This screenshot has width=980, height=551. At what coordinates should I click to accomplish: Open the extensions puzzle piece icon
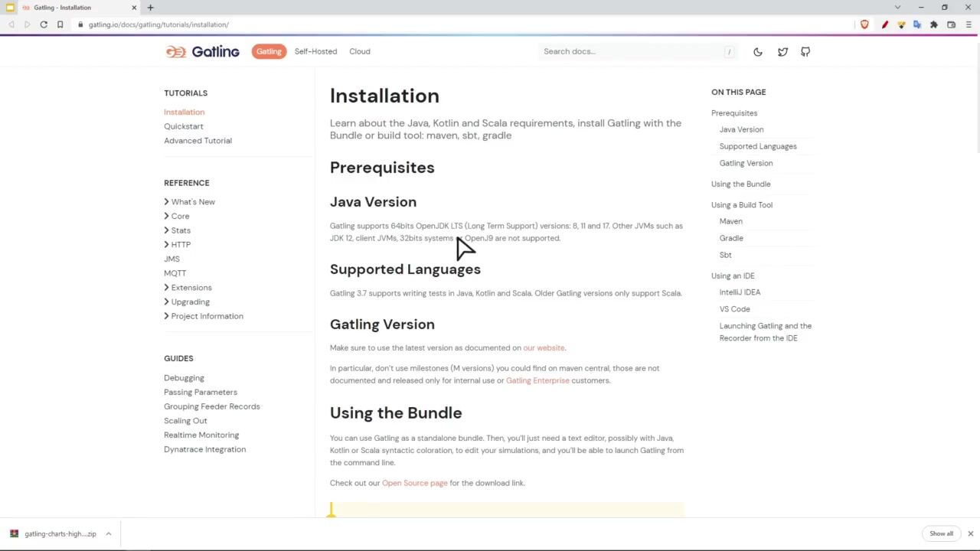(x=934, y=24)
